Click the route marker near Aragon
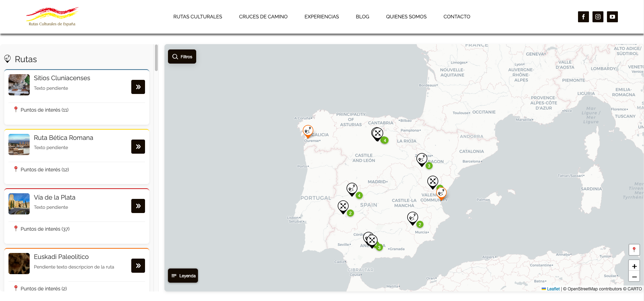Viewport: 644px width, 301px height. [422, 159]
